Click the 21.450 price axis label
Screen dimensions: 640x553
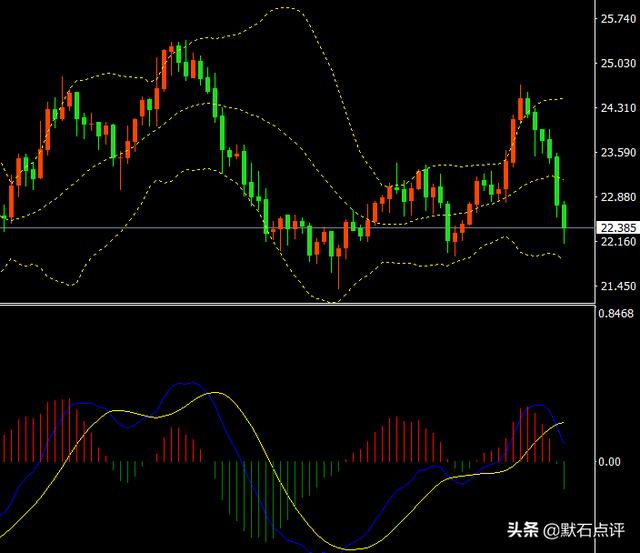click(616, 287)
